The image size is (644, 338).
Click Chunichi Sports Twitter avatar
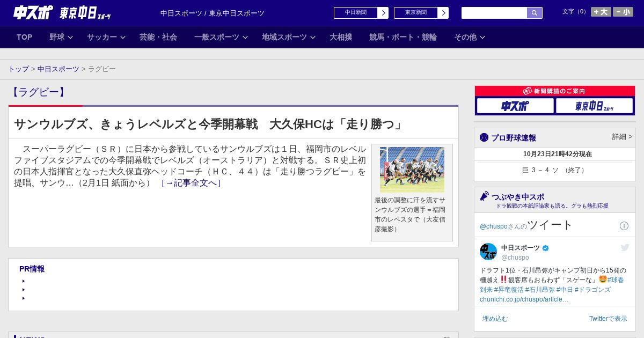[488, 252]
